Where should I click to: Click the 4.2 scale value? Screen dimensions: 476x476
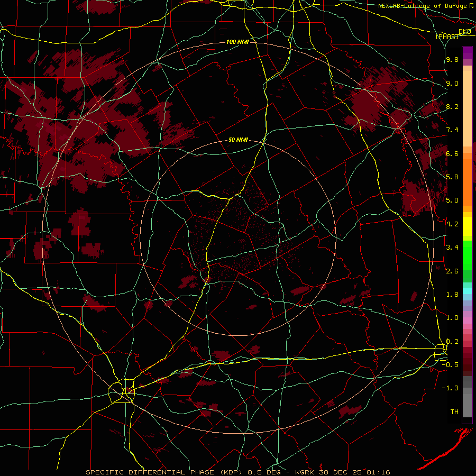[x=452, y=224]
